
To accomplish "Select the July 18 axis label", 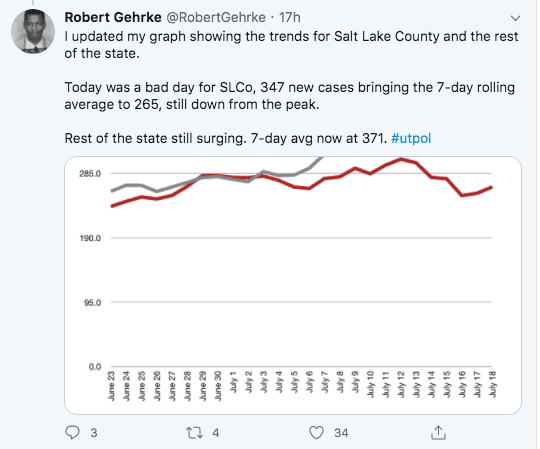I will tap(493, 384).
